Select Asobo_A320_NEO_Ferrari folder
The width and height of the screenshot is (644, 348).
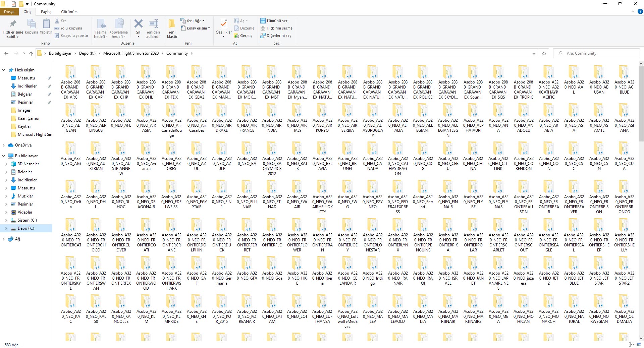423,195
